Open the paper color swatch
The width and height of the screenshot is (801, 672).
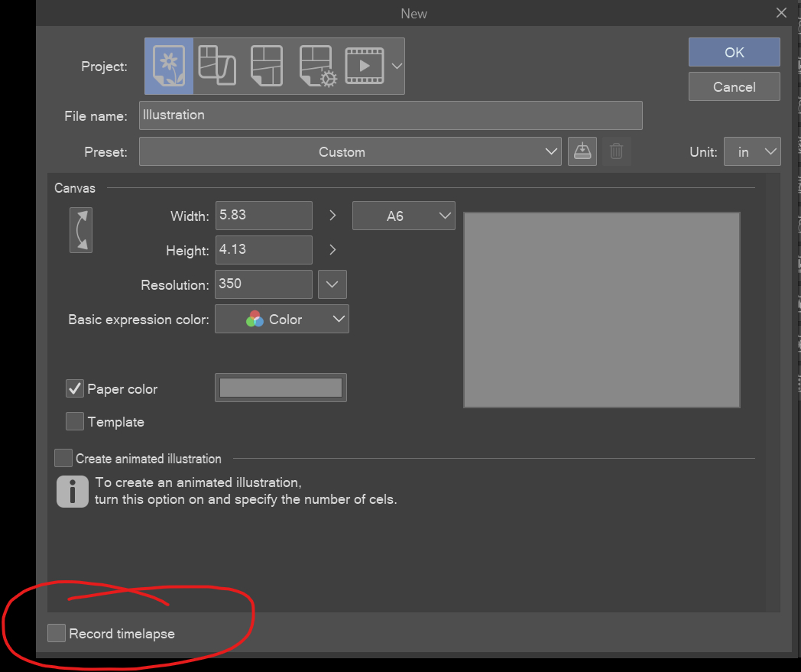[x=281, y=388]
